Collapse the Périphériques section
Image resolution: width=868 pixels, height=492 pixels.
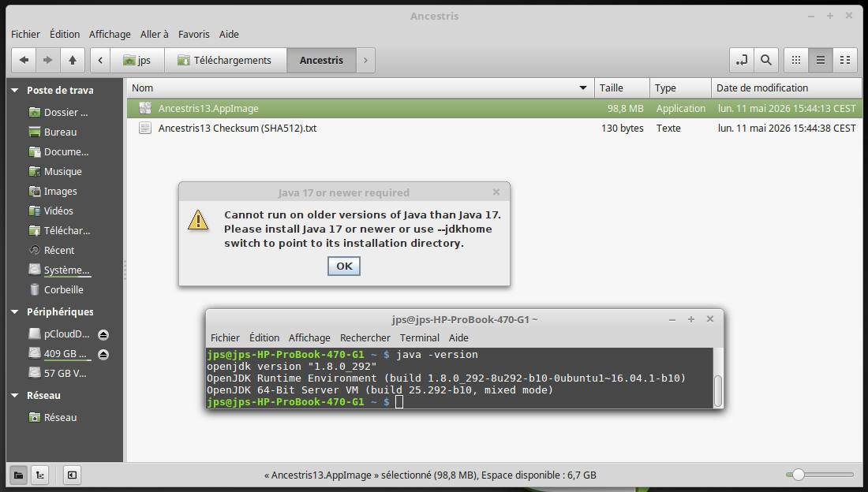[x=15, y=312]
